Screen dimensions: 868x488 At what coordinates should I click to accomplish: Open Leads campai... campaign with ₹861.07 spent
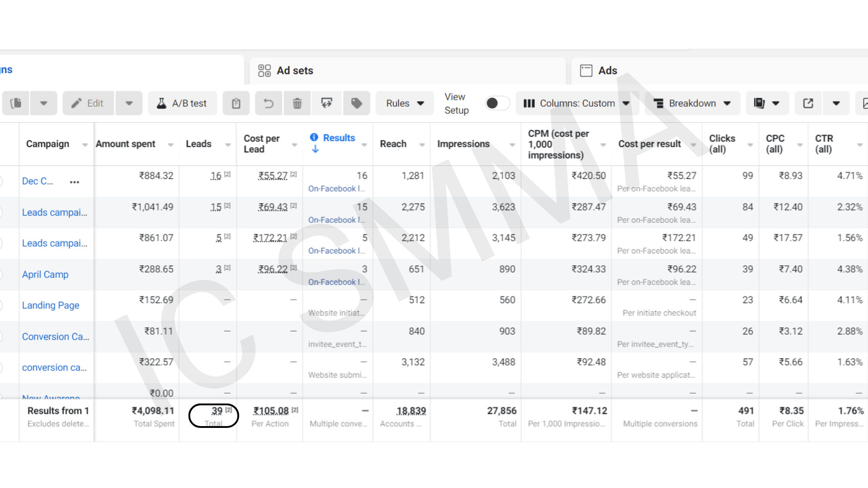click(x=55, y=243)
